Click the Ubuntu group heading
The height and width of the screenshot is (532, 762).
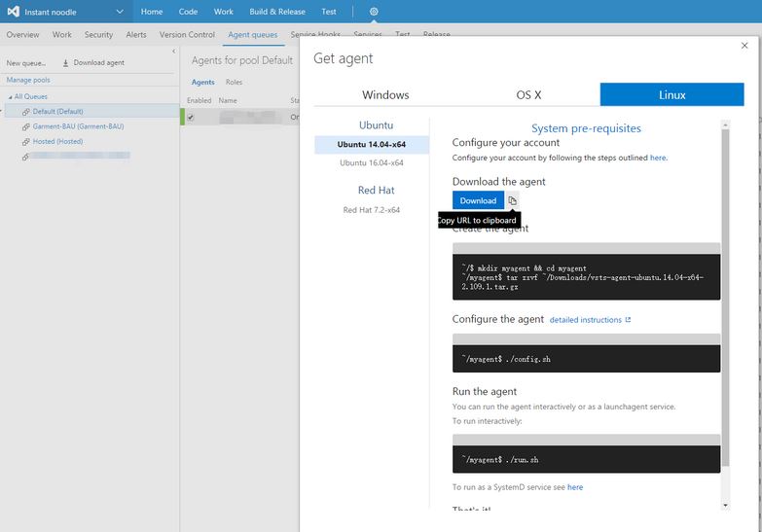coord(377,125)
